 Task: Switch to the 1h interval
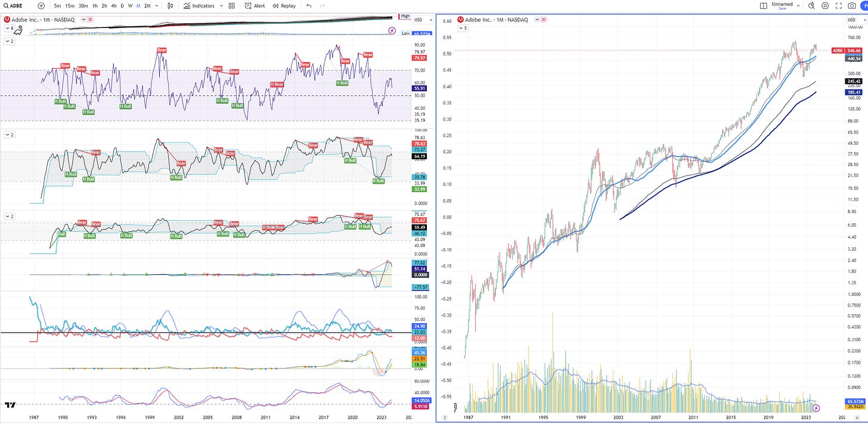pos(95,5)
